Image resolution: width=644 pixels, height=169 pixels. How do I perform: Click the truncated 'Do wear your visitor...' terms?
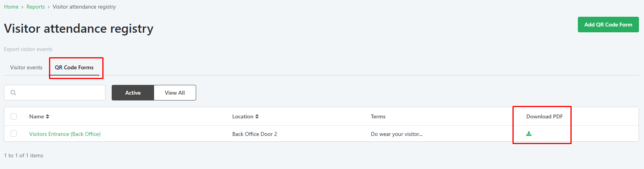pos(397,134)
